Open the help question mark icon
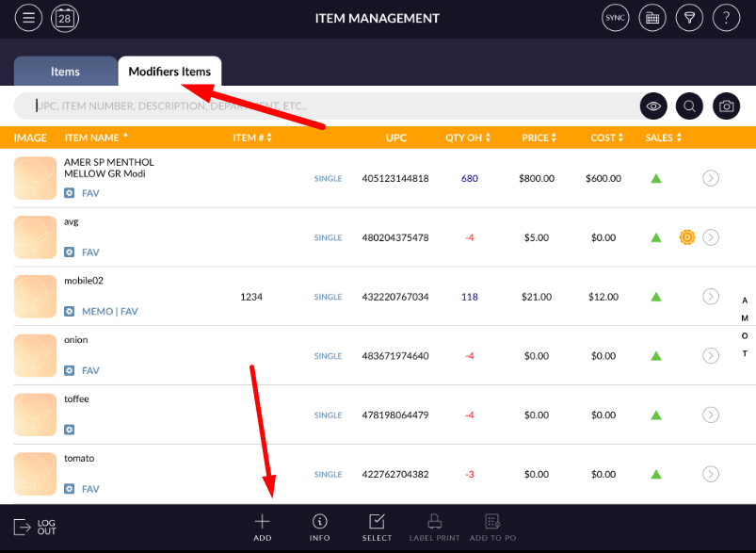 [726, 18]
